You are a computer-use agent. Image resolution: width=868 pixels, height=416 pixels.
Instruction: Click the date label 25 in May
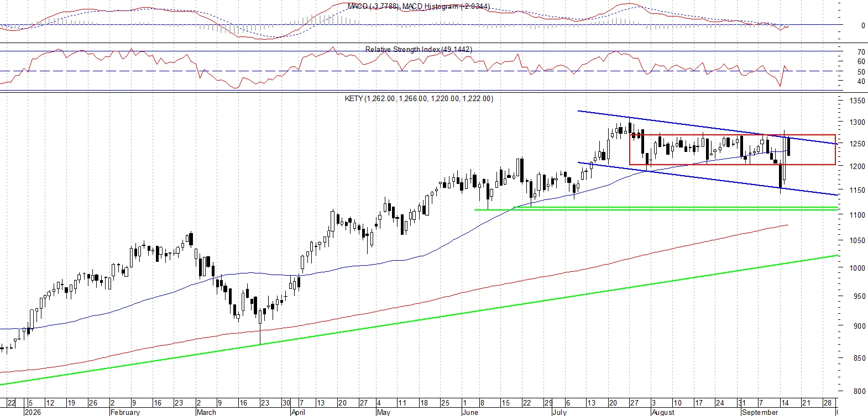tap(445, 403)
